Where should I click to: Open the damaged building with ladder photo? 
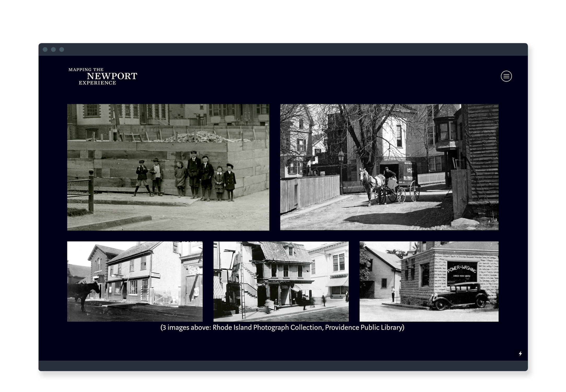coord(281,281)
